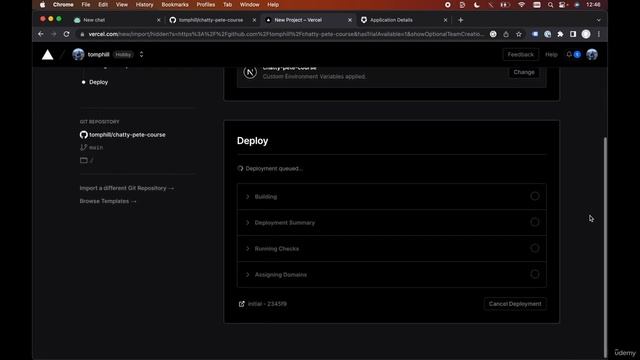Viewport: 640px width, 360px height.
Task: Click the Deployment queued spinner icon
Action: pyautogui.click(x=240, y=169)
